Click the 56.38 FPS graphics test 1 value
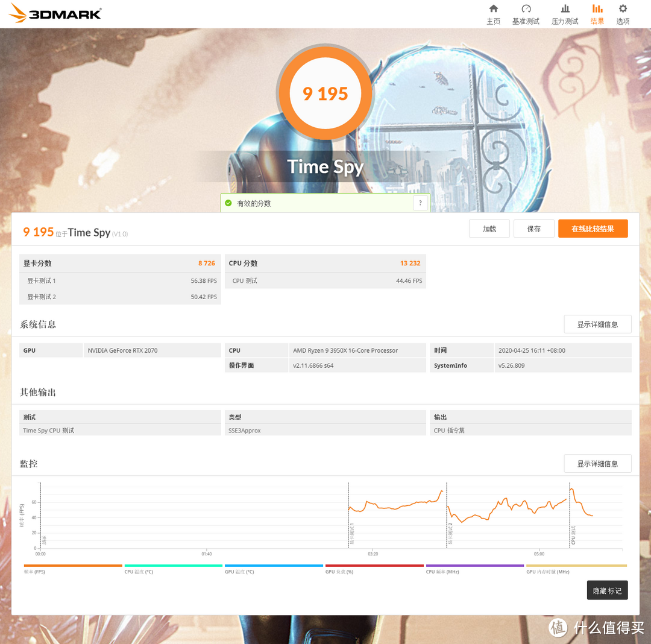Screen dimensions: 651x644 [204, 280]
